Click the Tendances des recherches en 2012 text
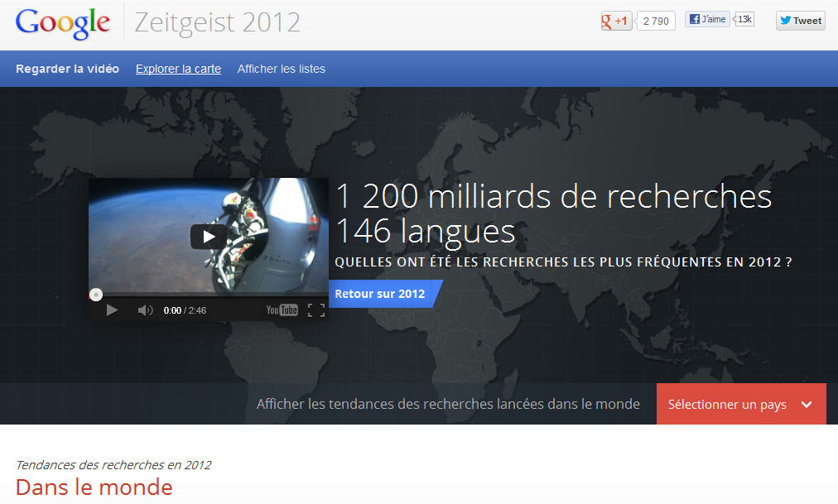838x504 pixels. click(113, 465)
